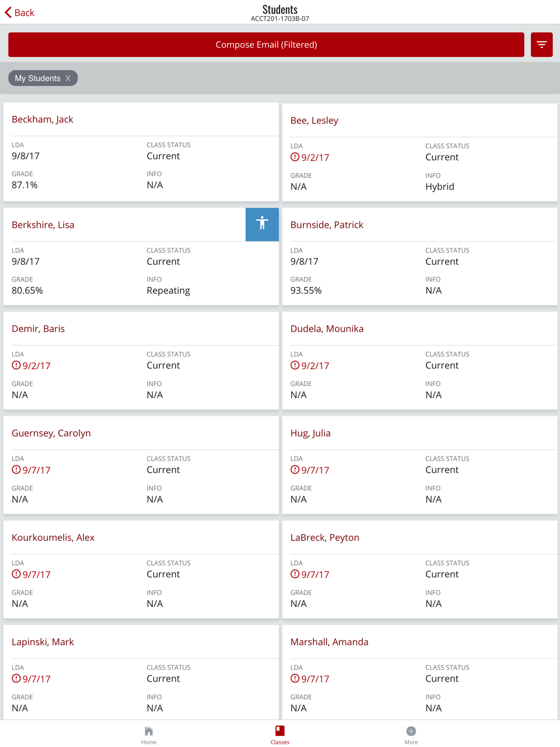Go to the Home tab

(x=148, y=735)
